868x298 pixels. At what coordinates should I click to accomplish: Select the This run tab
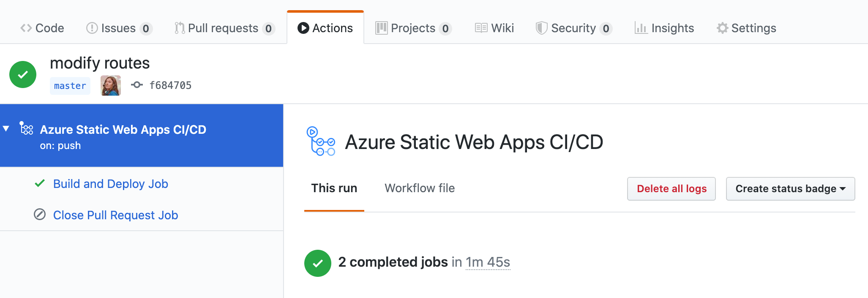[x=334, y=188]
